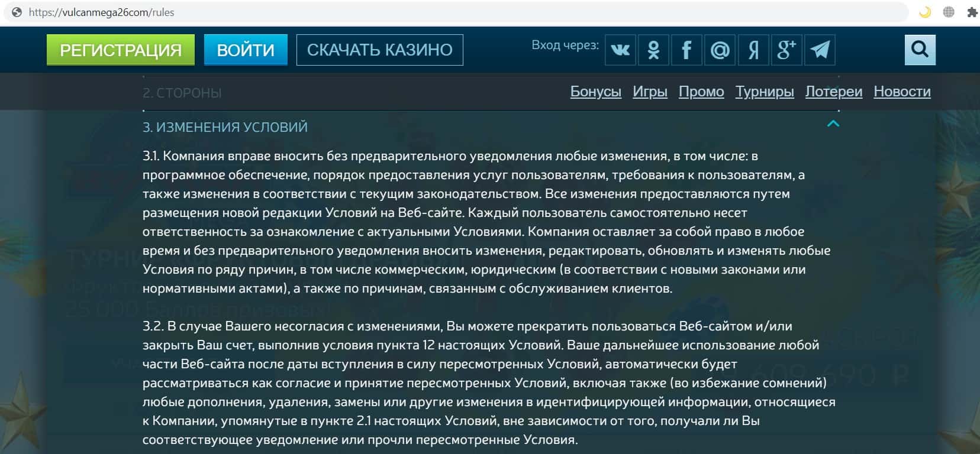This screenshot has height=454, width=980.
Task: Log in via Mail.ru @ icon
Action: tap(720, 50)
